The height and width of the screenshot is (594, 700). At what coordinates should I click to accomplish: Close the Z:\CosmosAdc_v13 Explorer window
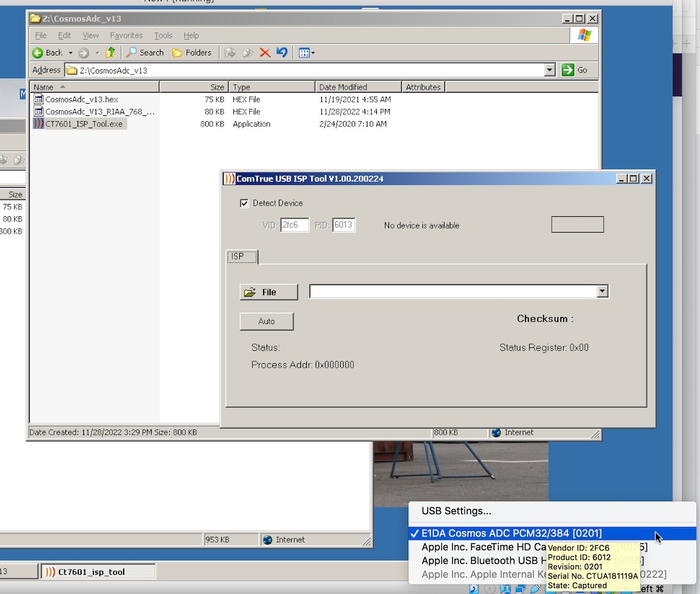tap(593, 19)
